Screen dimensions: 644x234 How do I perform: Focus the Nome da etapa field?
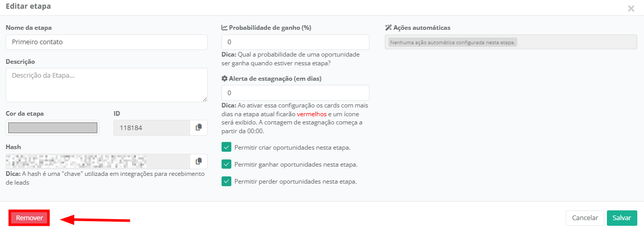(x=106, y=42)
